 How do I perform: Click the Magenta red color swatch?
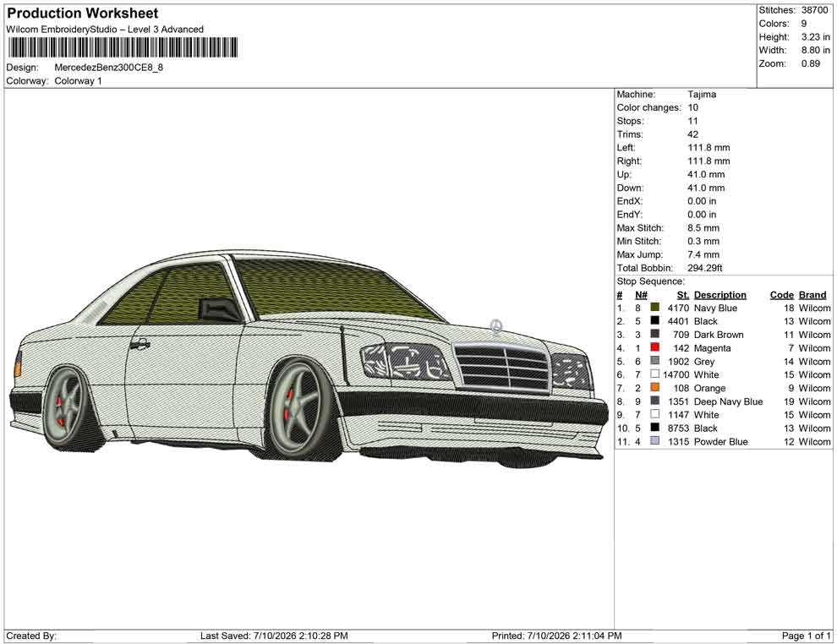[654, 347]
